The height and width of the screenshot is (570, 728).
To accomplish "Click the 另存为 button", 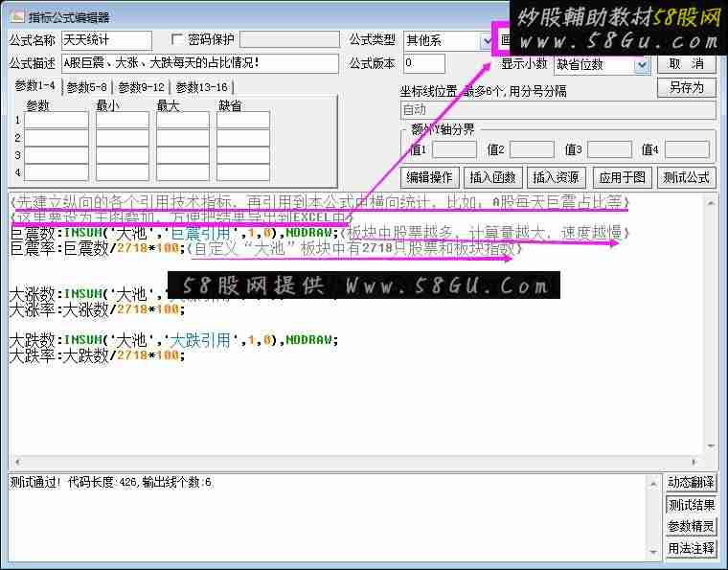I will 686,87.
